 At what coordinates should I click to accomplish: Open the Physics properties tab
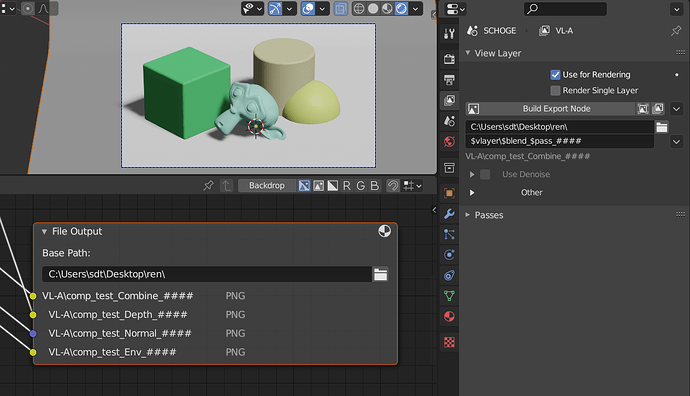[x=449, y=255]
